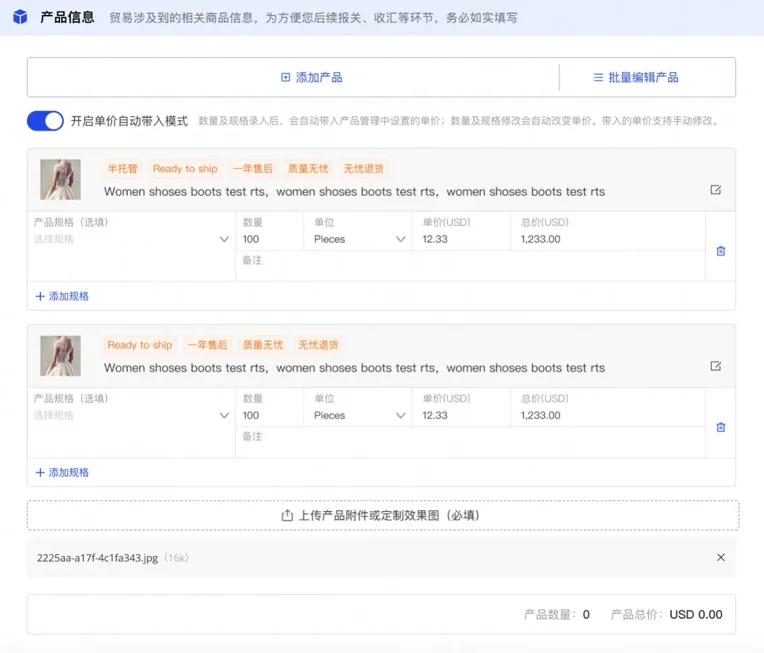Click 添加规格 under the first product
Screen dimensions: 764x653
pos(62,296)
